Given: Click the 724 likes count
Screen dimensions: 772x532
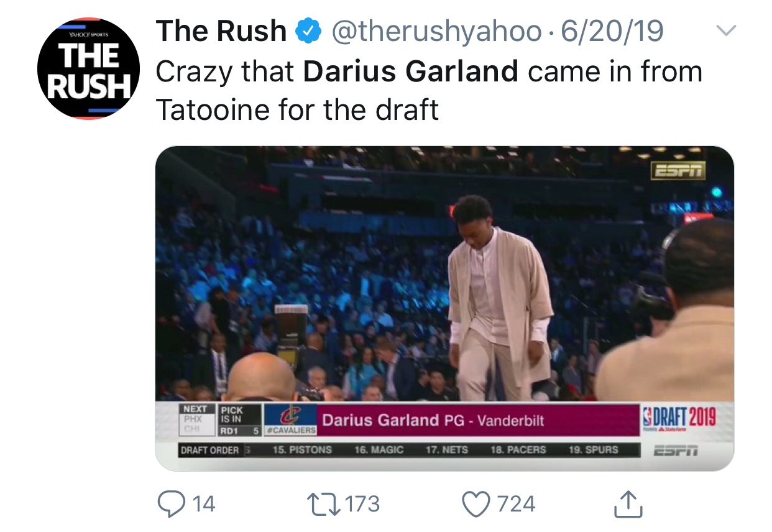Looking at the screenshot, I should (516, 504).
